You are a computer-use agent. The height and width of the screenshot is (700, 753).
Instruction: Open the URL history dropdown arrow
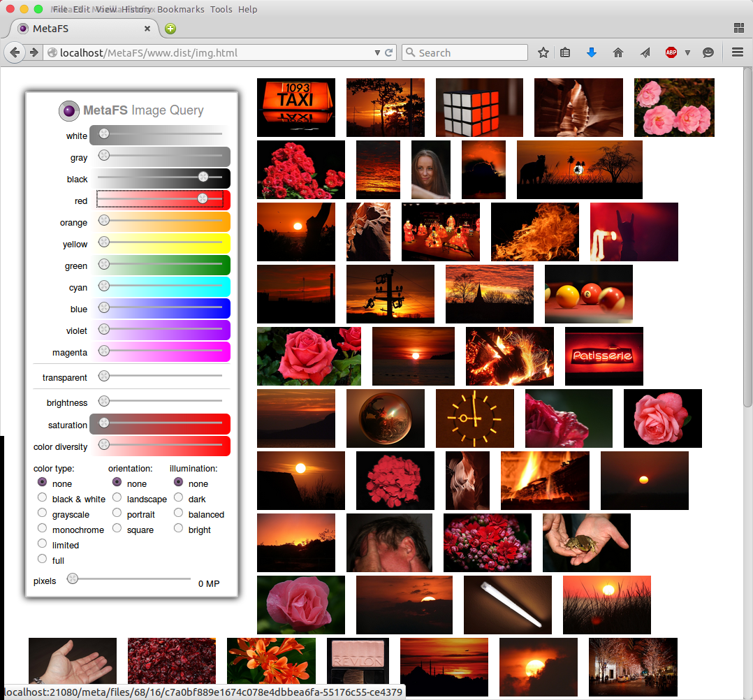click(377, 53)
